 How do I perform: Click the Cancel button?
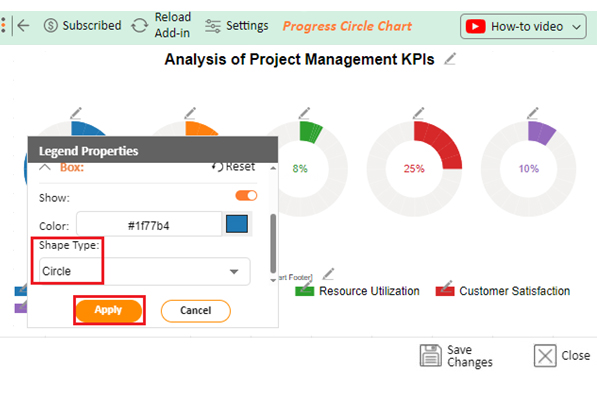point(196,311)
